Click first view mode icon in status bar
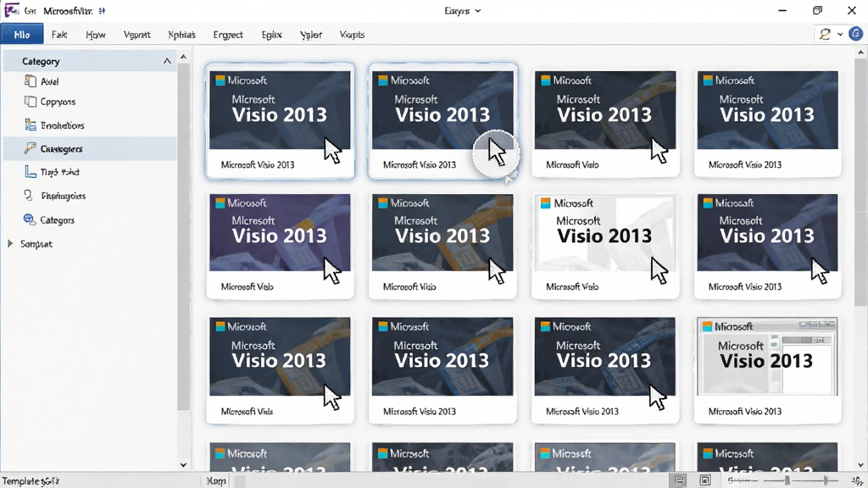Viewport: 868px width, 488px height. tap(679, 480)
